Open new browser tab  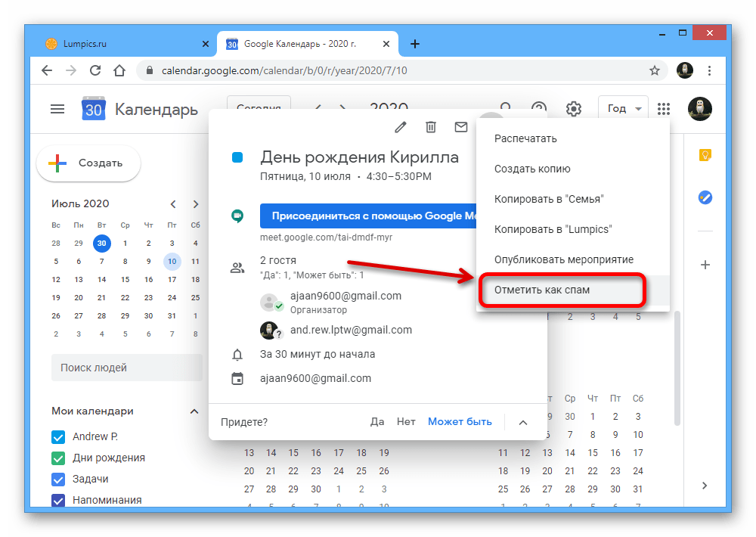coord(414,44)
